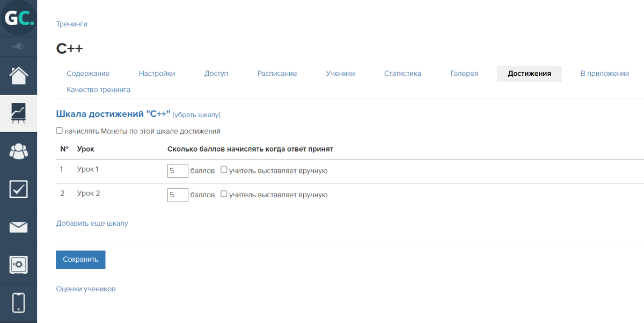Click the Шкала достижений "C++" heading

113,114
